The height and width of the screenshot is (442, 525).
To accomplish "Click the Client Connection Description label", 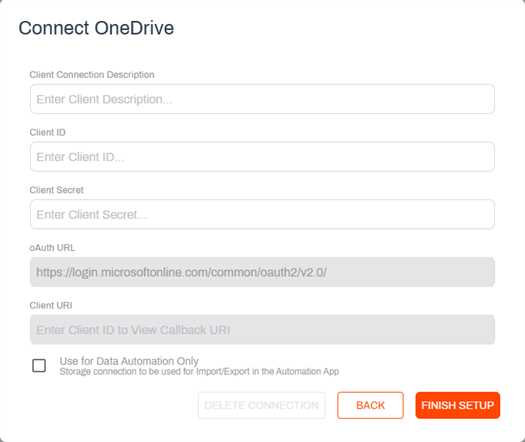I will (x=92, y=74).
